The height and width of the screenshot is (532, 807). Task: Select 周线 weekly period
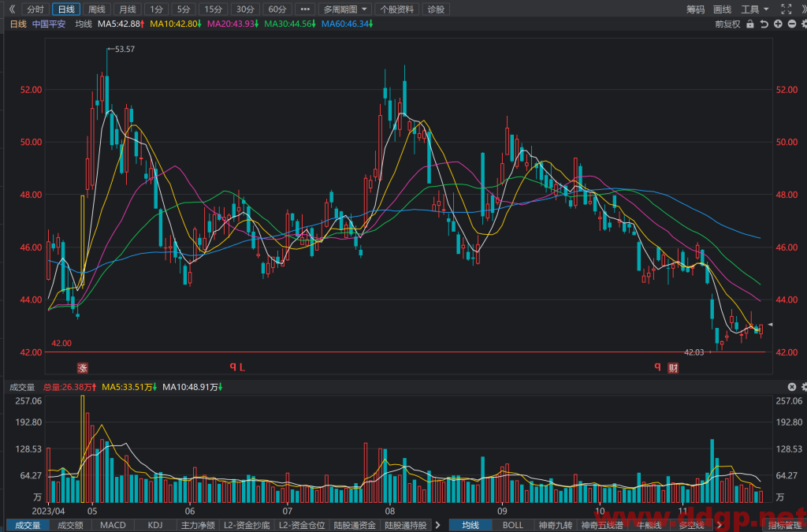click(x=97, y=9)
